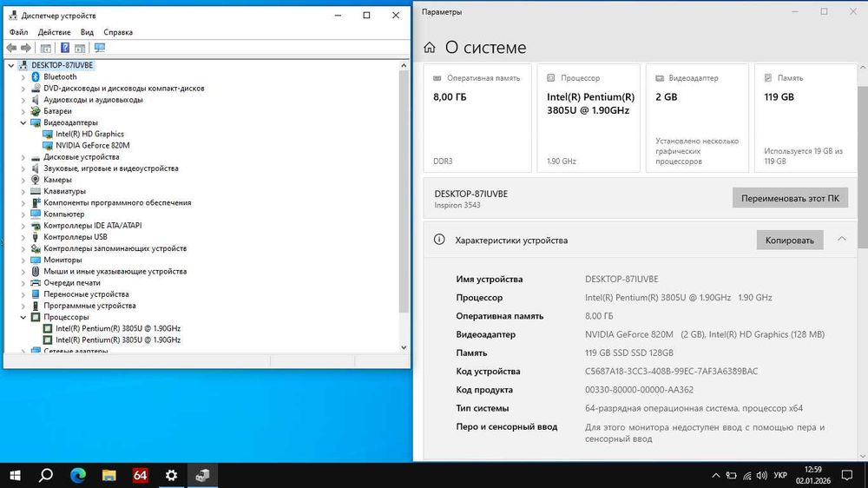Click the Wi-Fi network tray icon

746,475
